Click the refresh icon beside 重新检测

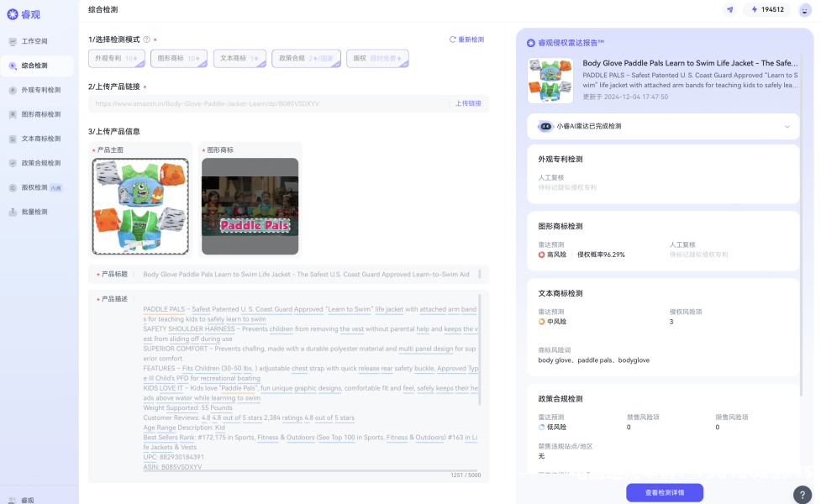[x=452, y=39]
